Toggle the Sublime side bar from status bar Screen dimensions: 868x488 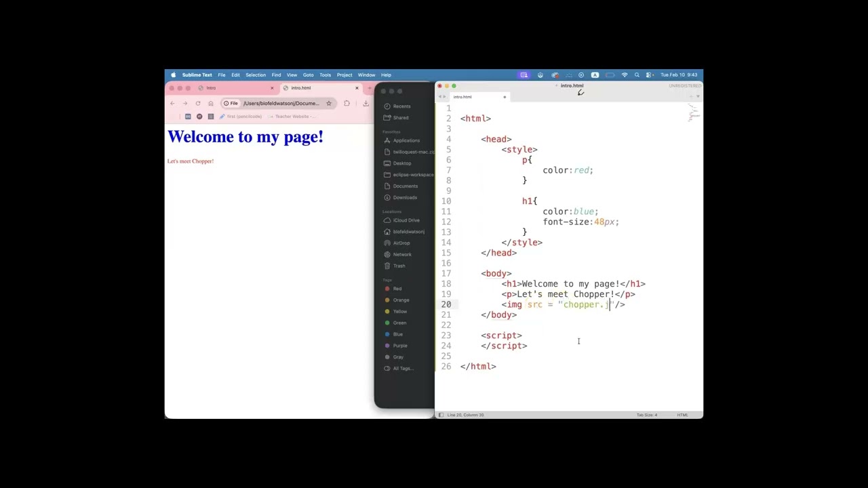441,415
